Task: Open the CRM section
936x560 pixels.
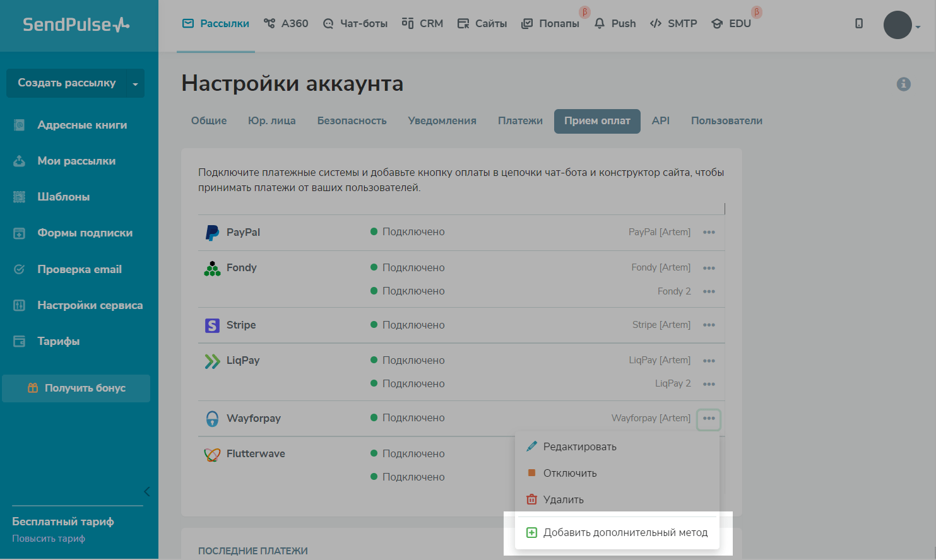Action: (x=422, y=23)
